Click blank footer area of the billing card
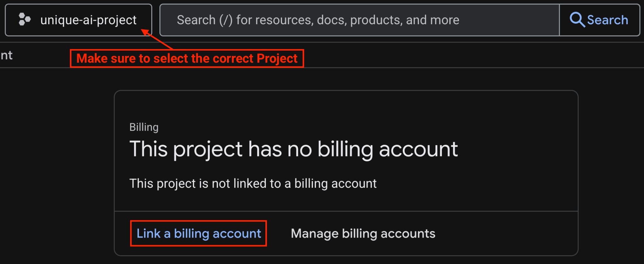Viewport: 644px width, 264px height. coord(503,233)
